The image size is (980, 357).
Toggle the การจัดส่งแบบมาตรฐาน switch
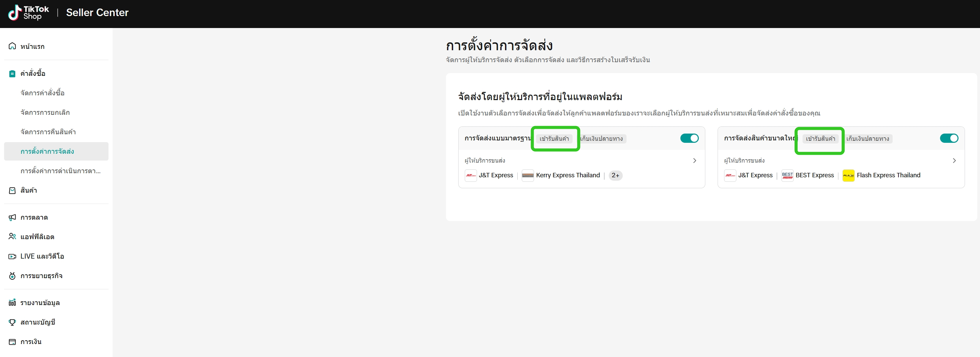[689, 138]
